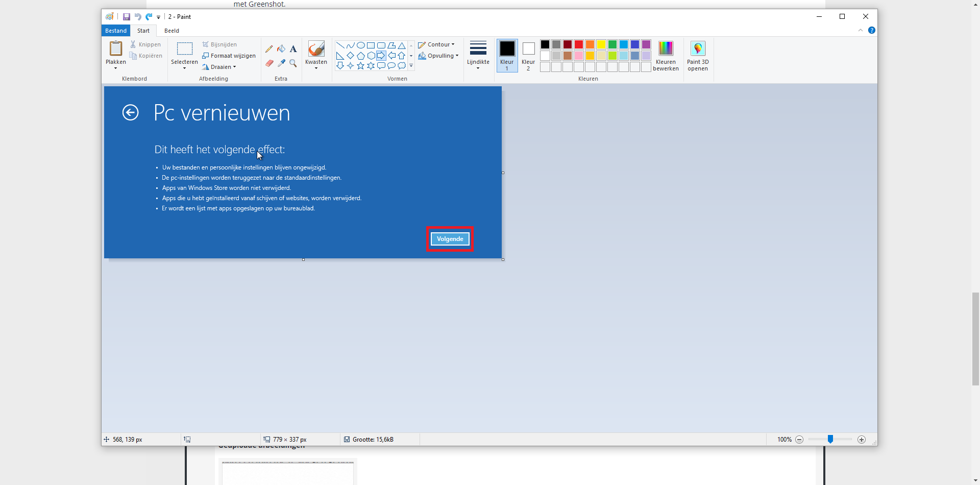
Task: Choose the Line shape
Action: click(x=340, y=45)
